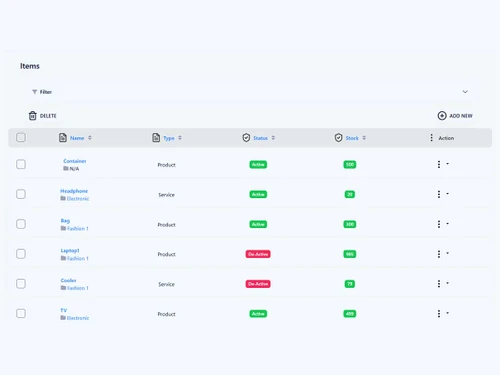Click De-Active status badge in Cooler row

[x=258, y=284]
